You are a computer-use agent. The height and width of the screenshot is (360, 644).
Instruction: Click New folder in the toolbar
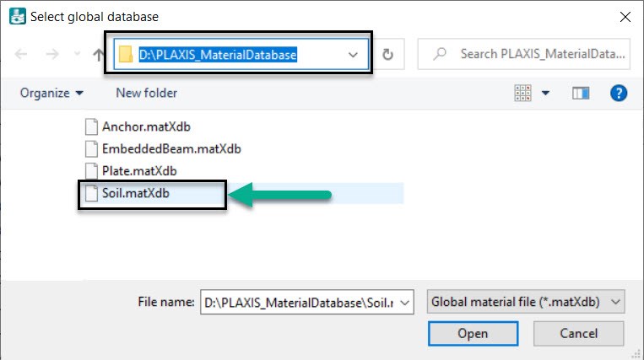coord(147,93)
